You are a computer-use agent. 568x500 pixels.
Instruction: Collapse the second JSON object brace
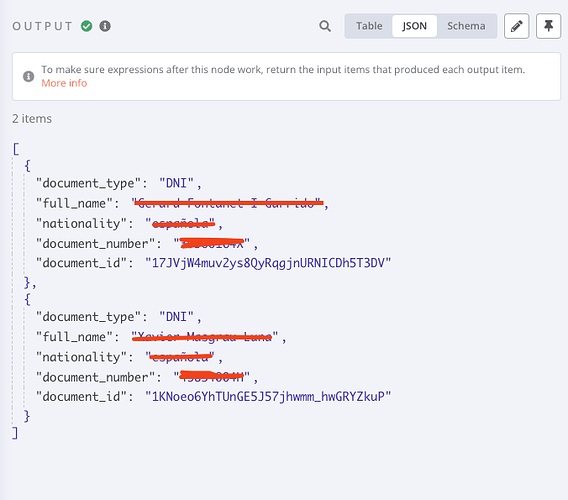coord(27,300)
